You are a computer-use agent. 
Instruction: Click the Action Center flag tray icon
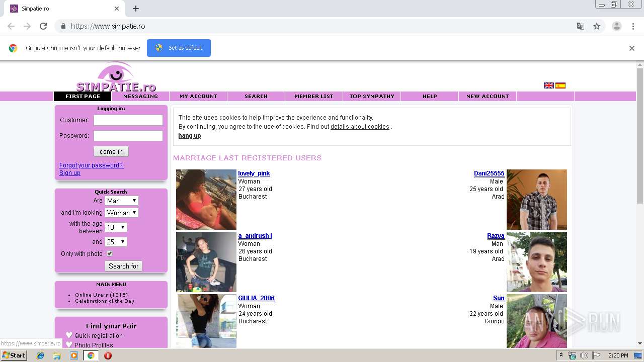click(596, 355)
